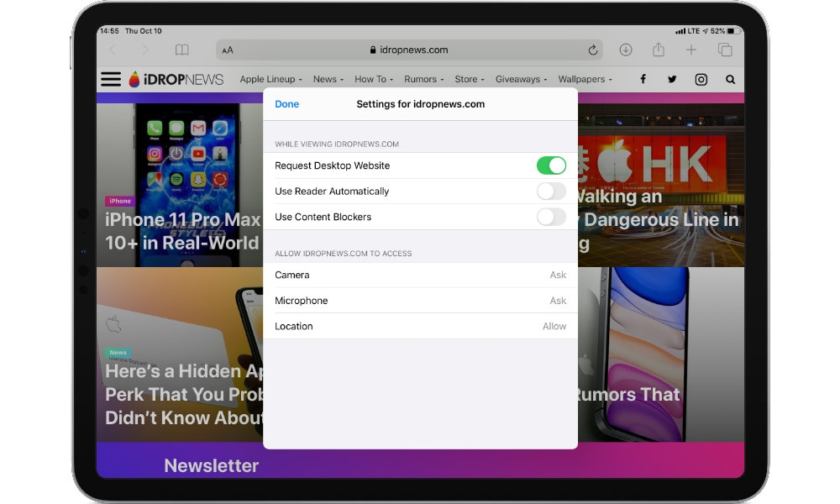Image resolution: width=840 pixels, height=504 pixels.
Task: Click the site search magnifier icon
Action: pyautogui.click(x=730, y=79)
